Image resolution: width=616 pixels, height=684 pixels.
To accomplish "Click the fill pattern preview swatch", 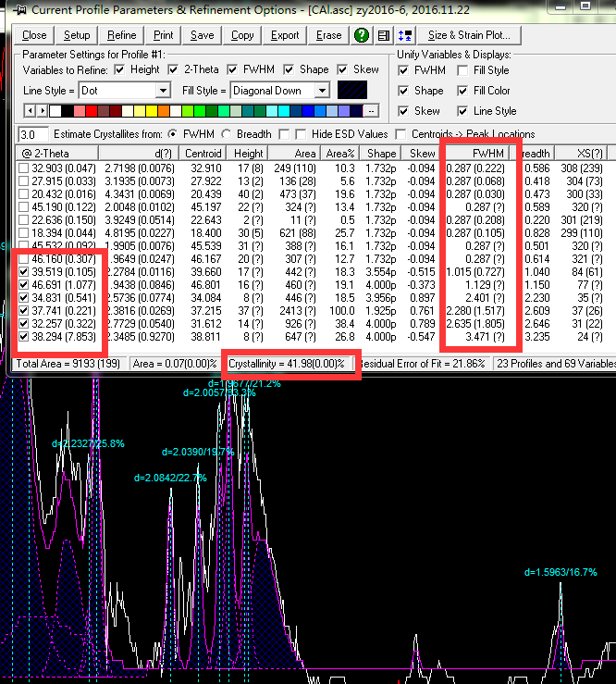I will (352, 90).
